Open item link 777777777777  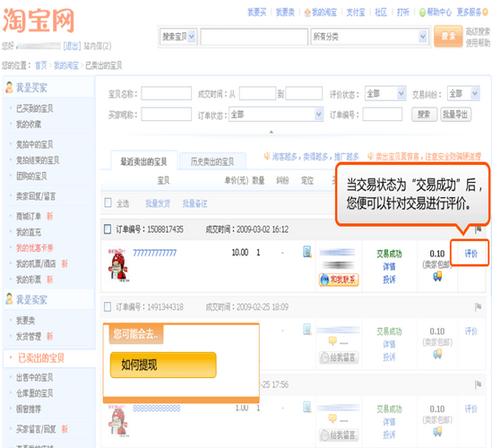pyautogui.click(x=155, y=253)
